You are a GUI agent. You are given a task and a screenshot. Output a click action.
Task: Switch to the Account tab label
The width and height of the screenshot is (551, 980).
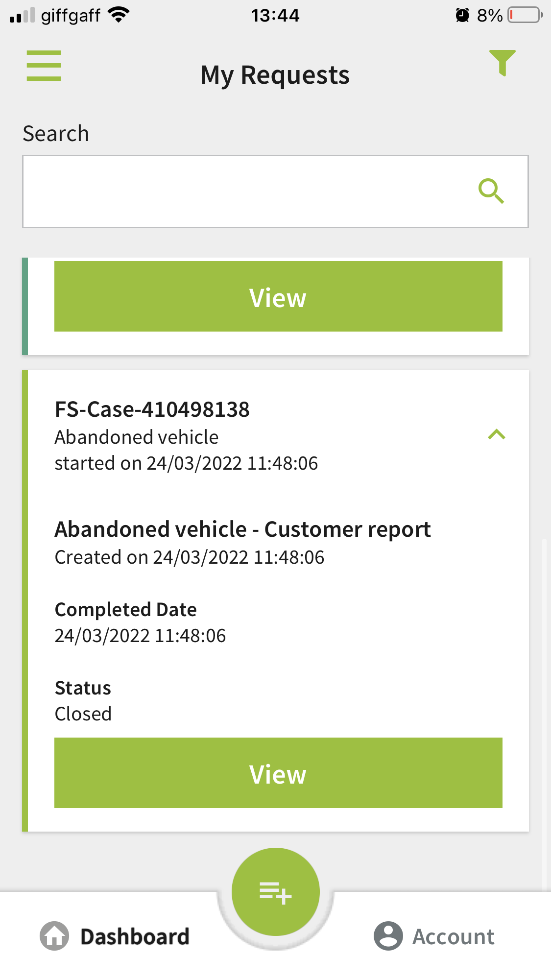click(x=454, y=936)
